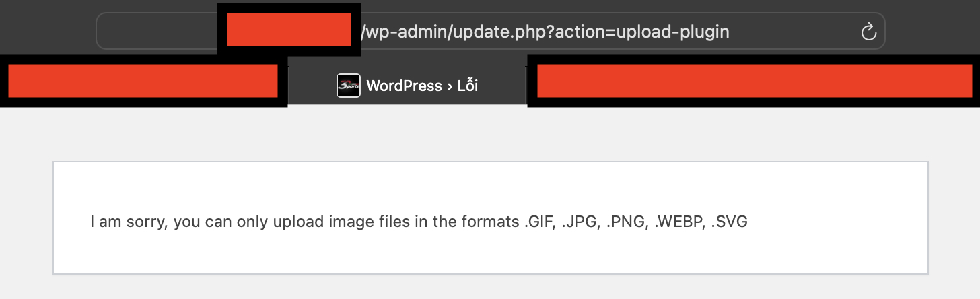This screenshot has width=980, height=299.
Task: Click the red redacted domain in the address bar
Action: click(x=289, y=30)
